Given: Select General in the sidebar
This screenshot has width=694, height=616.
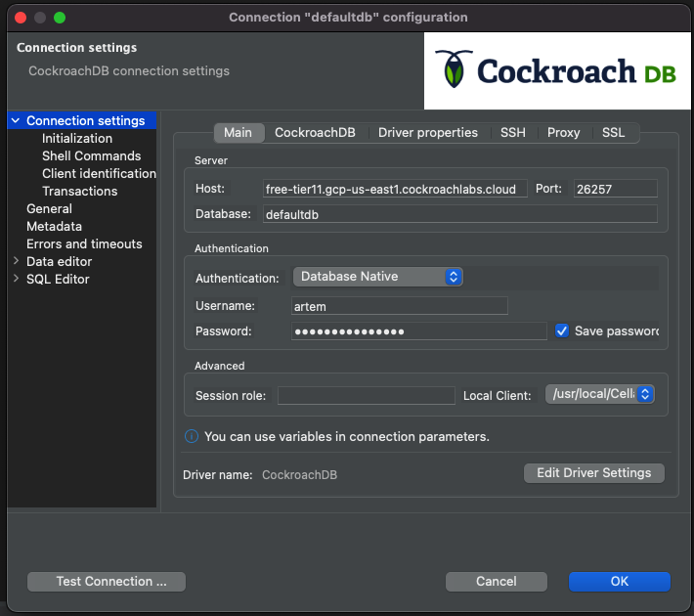Looking at the screenshot, I should pyautogui.click(x=49, y=208).
